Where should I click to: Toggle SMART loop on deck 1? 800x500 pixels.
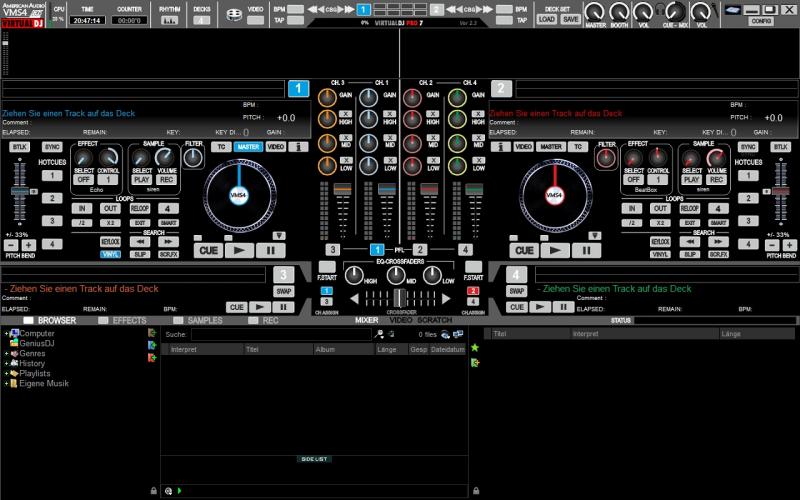[168, 223]
